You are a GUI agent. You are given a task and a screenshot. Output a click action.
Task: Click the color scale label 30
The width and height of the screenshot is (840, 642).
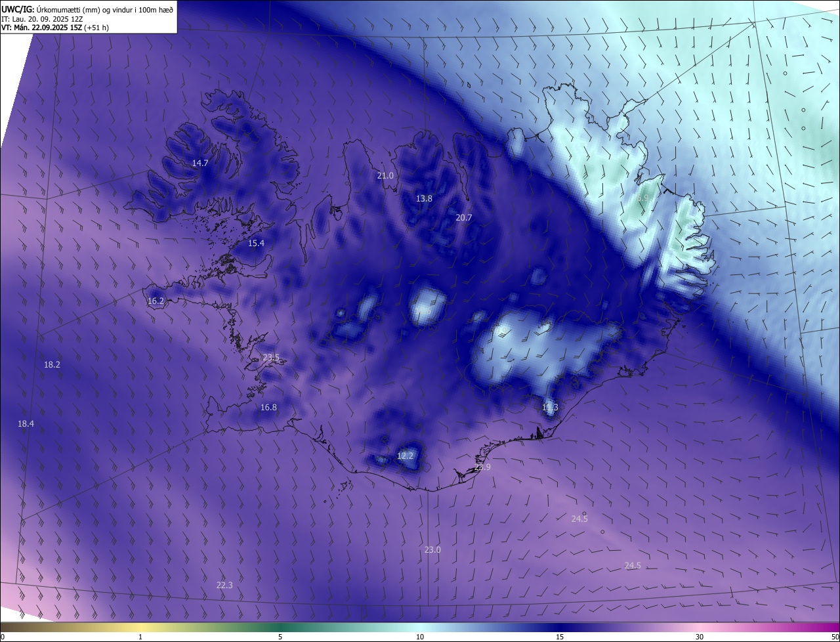[x=700, y=637]
